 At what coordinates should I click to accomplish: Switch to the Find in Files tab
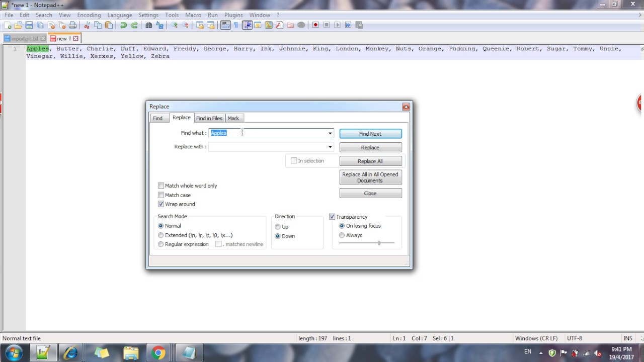coord(209,118)
